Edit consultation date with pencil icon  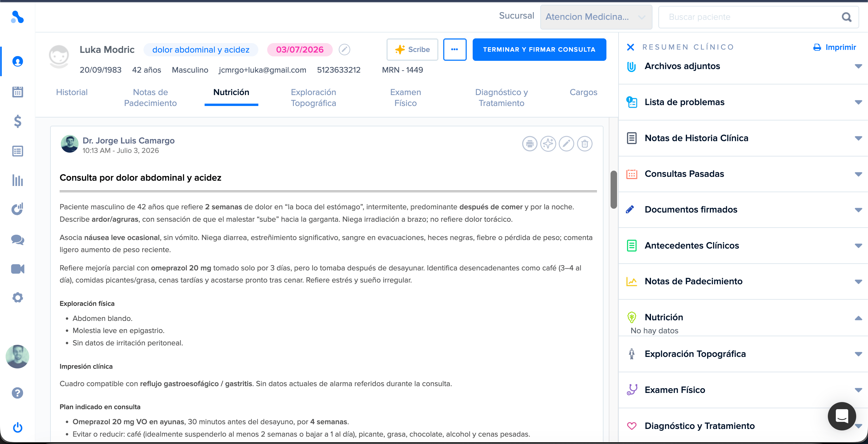click(344, 50)
